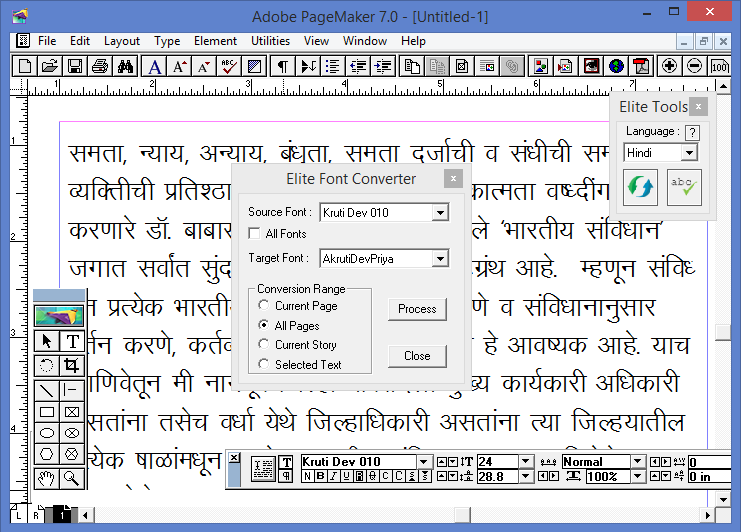741x532 pixels.
Task: Zoom in with plus magnifier icon
Action: point(669,67)
